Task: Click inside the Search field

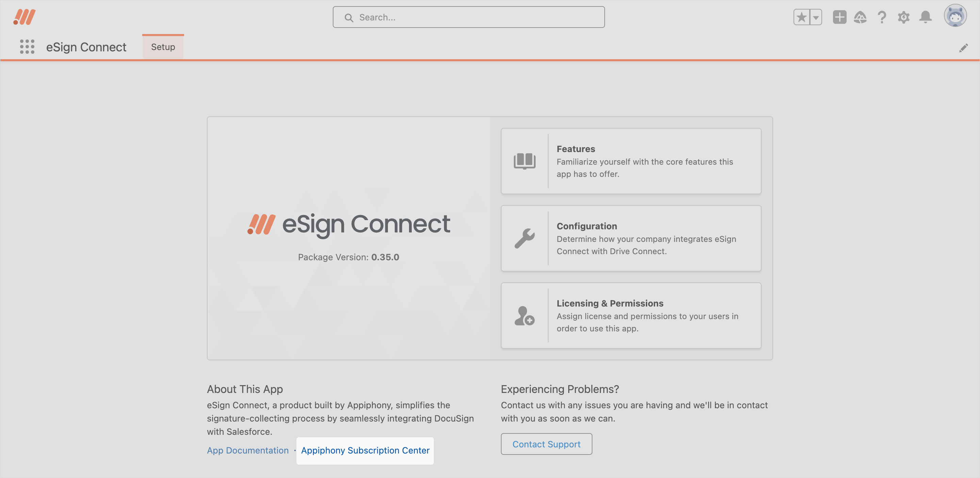Action: 469,17
